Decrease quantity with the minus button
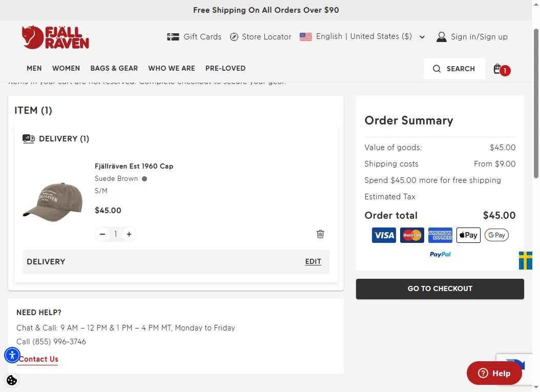This screenshot has width=540, height=392. click(102, 234)
